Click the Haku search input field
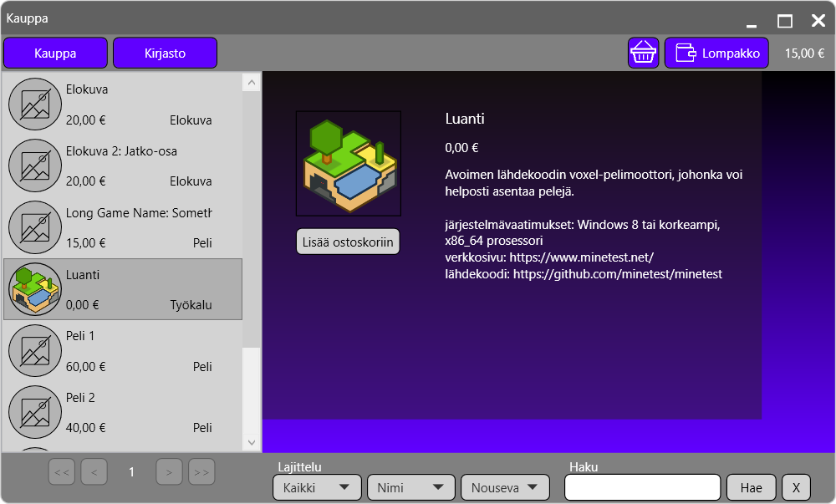The image size is (836, 504). (642, 487)
